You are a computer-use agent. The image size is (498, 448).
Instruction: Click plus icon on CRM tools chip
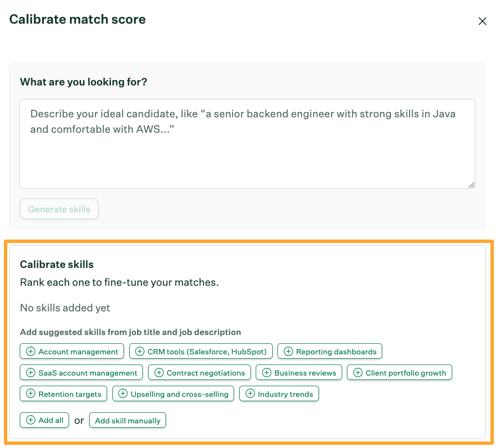click(140, 351)
